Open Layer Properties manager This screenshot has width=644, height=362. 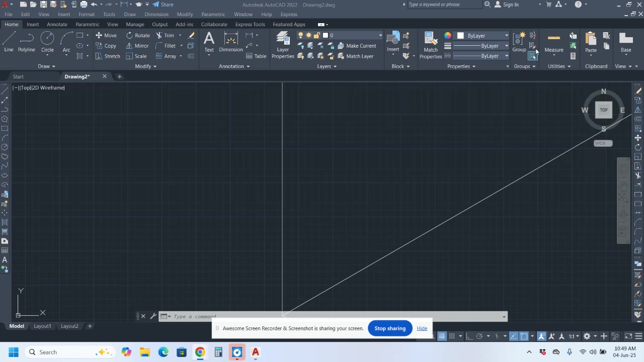coord(283,45)
